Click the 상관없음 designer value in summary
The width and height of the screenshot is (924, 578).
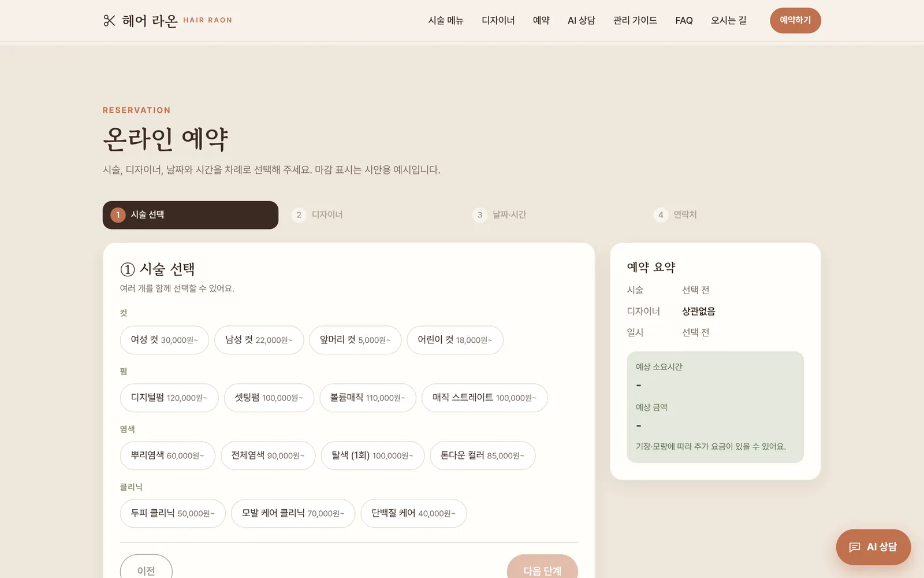point(699,312)
